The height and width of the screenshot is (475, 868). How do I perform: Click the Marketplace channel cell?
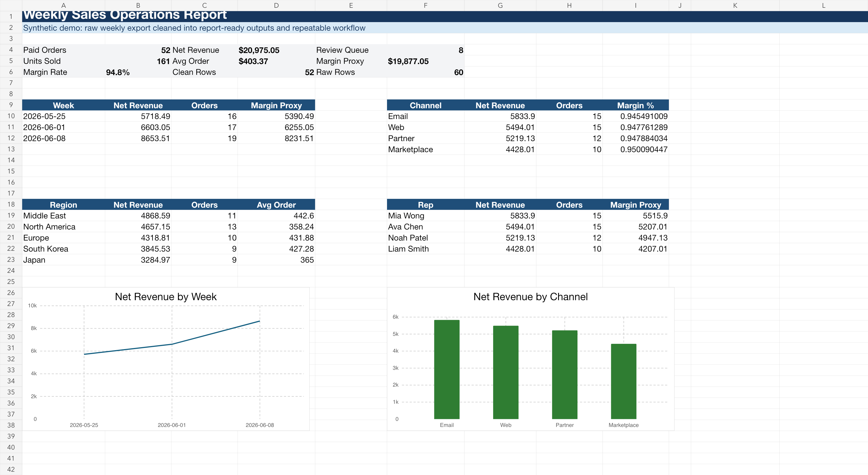[426, 149]
